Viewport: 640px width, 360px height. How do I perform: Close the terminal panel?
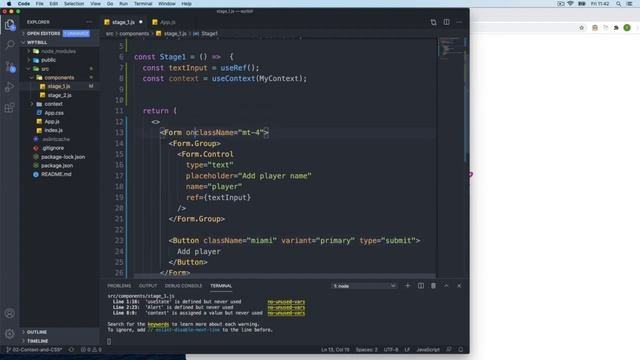pyautogui.click(x=459, y=286)
